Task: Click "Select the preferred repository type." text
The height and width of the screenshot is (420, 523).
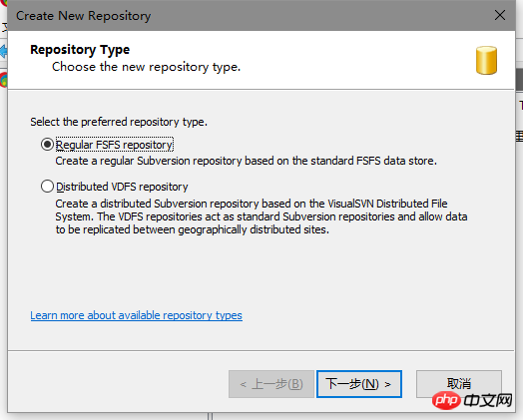Action: 119,122
